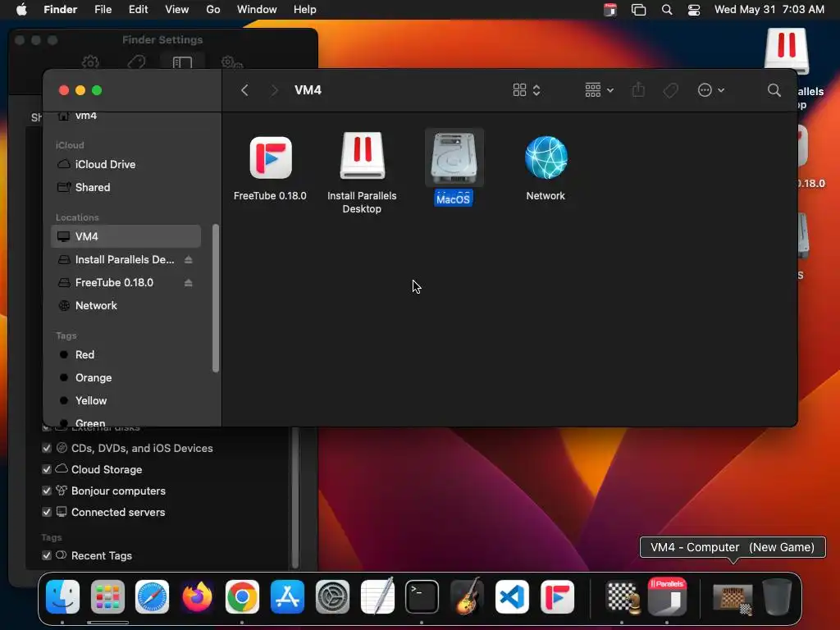Image resolution: width=840 pixels, height=630 pixels.
Task: Open Finder from the Dock
Action: 62,596
